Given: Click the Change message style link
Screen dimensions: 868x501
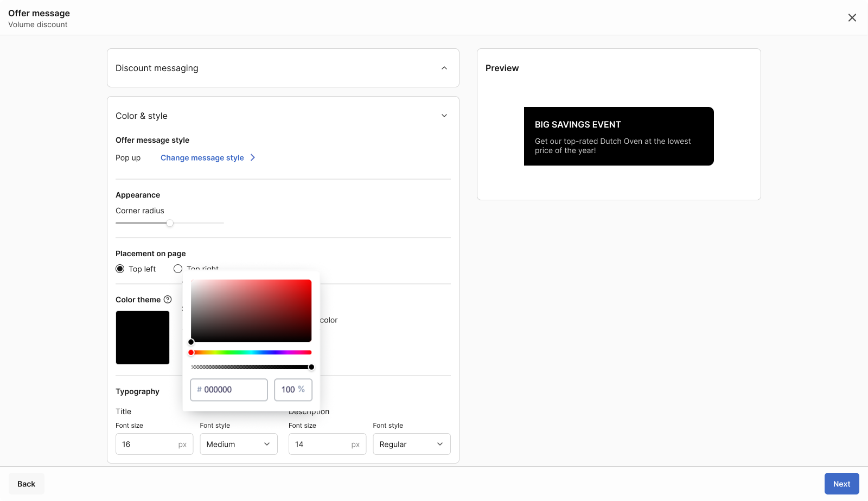Looking at the screenshot, I should (x=202, y=158).
